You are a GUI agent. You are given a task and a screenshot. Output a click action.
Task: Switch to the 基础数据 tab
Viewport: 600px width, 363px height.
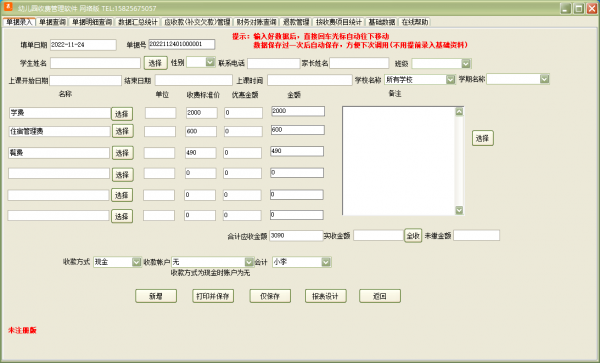click(x=382, y=22)
